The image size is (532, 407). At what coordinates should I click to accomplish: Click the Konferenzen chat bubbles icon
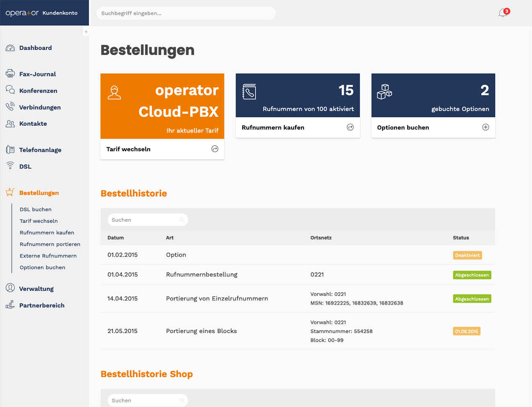point(10,90)
